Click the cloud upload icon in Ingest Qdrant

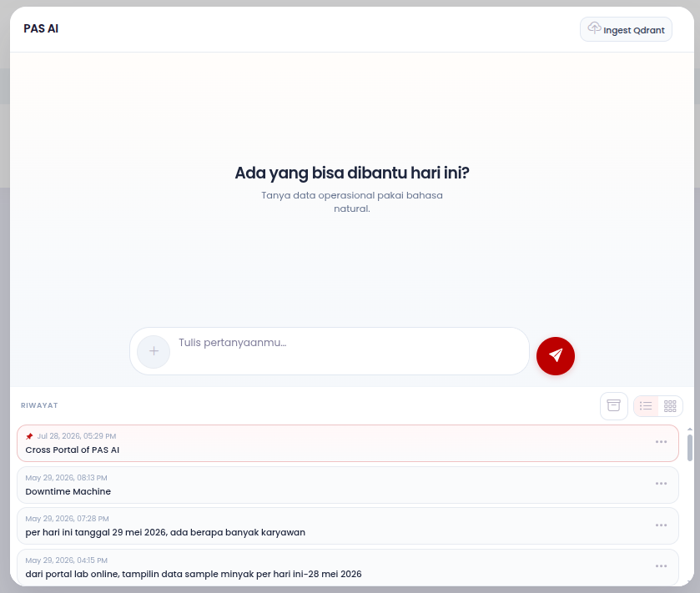click(594, 28)
